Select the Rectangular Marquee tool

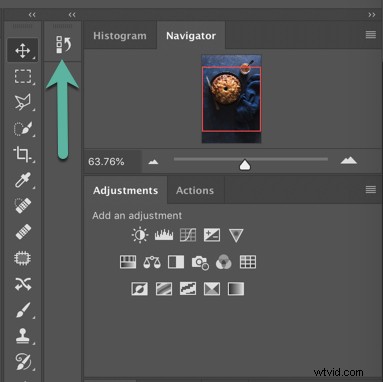pos(23,76)
